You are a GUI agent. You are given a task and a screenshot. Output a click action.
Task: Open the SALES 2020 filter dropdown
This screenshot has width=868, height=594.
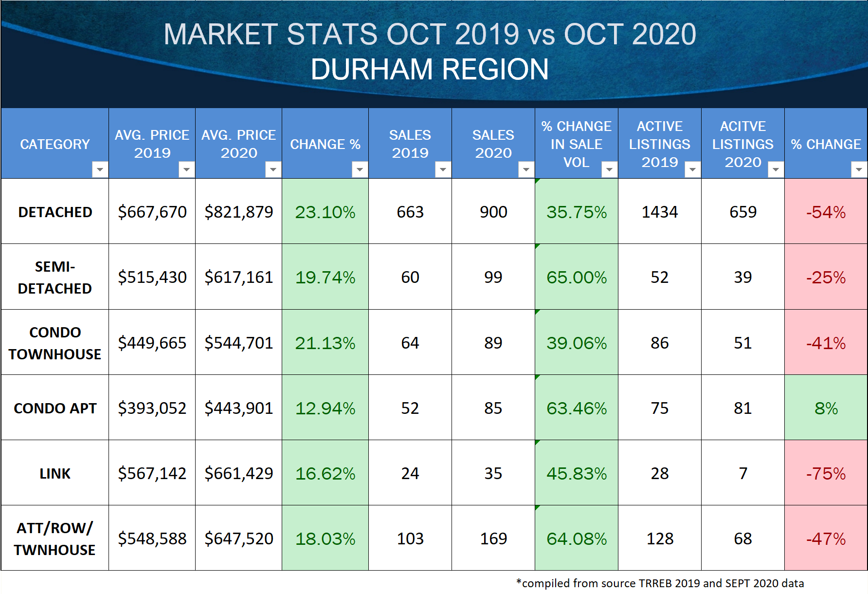click(526, 169)
